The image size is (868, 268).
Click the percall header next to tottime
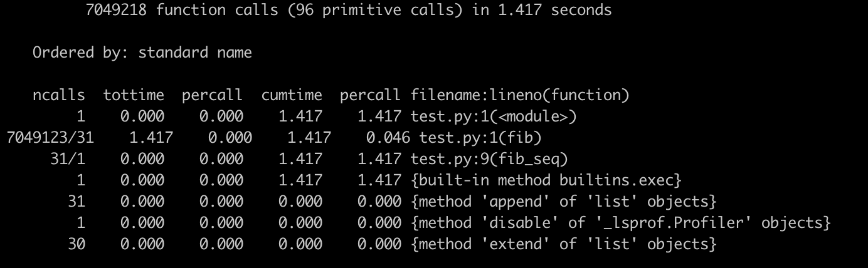point(212,95)
